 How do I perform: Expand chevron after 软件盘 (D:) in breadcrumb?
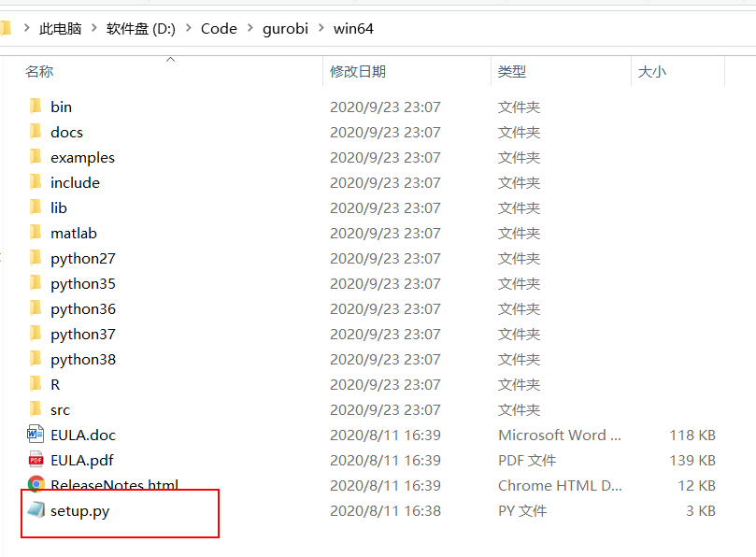click(189, 28)
